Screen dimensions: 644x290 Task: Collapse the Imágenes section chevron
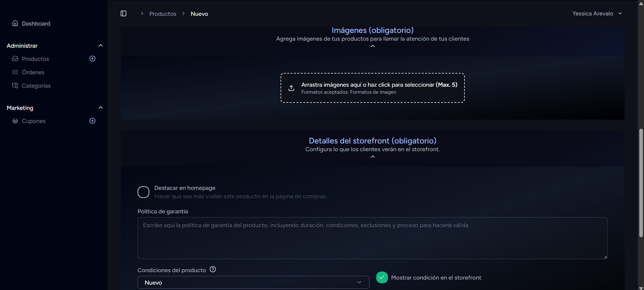(x=373, y=46)
